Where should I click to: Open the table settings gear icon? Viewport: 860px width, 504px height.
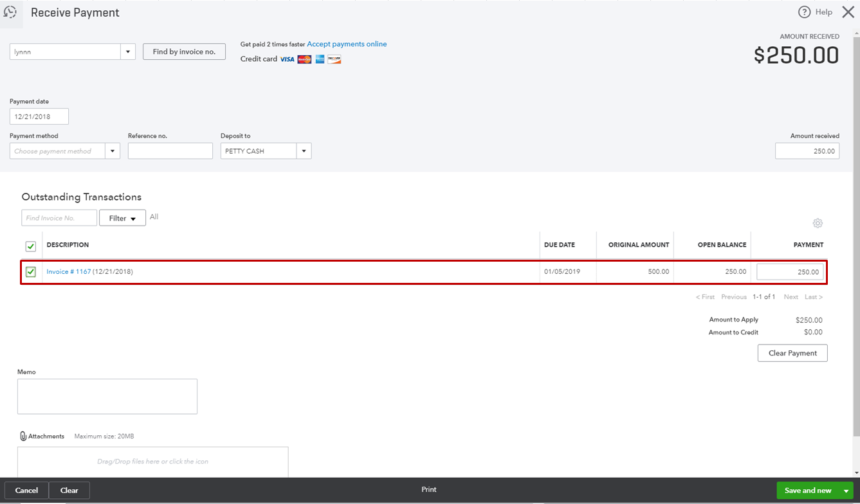[x=818, y=223]
